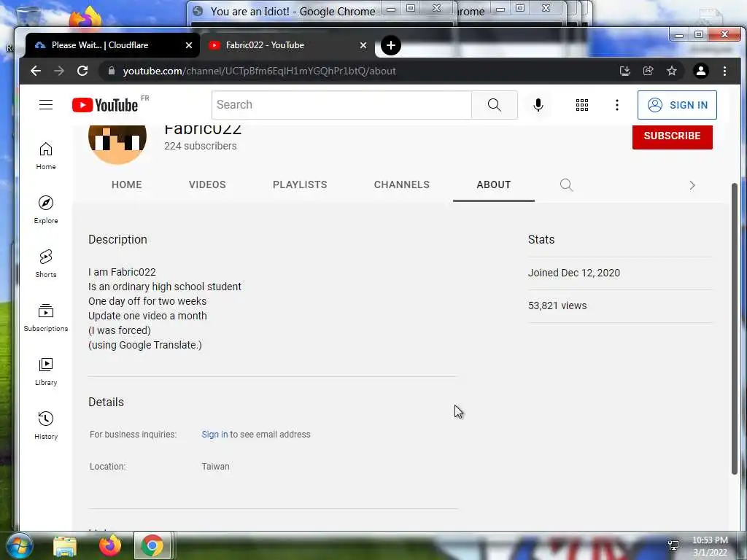Open the YouTube hamburger guide menu
This screenshot has height=560, width=747.
click(46, 105)
